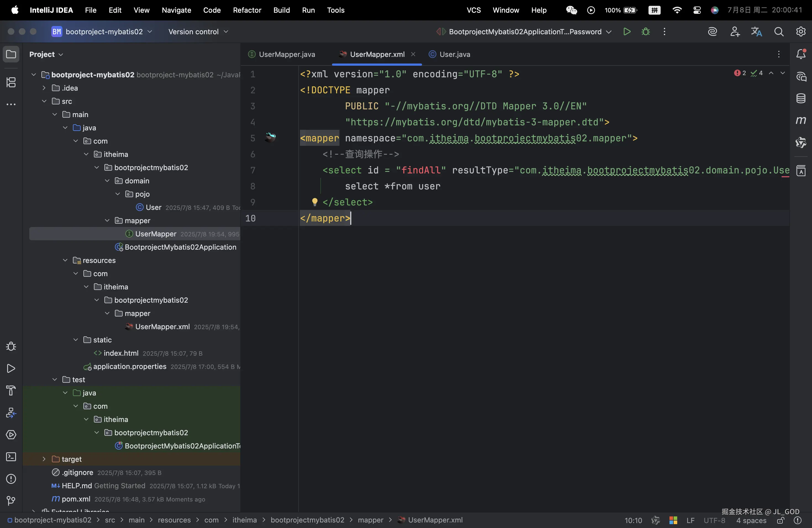Select pom.xml in project tree
Image resolution: width=812 pixels, height=528 pixels.
76,499
